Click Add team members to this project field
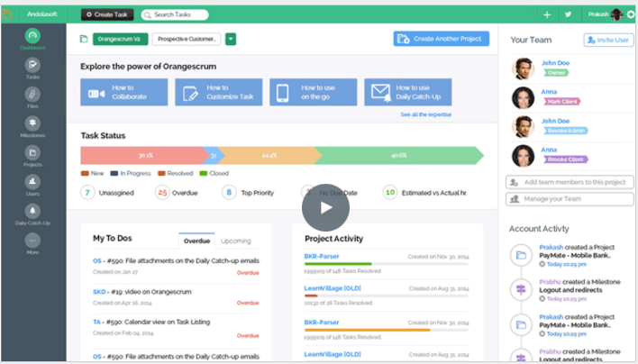The image size is (638, 364). click(570, 182)
